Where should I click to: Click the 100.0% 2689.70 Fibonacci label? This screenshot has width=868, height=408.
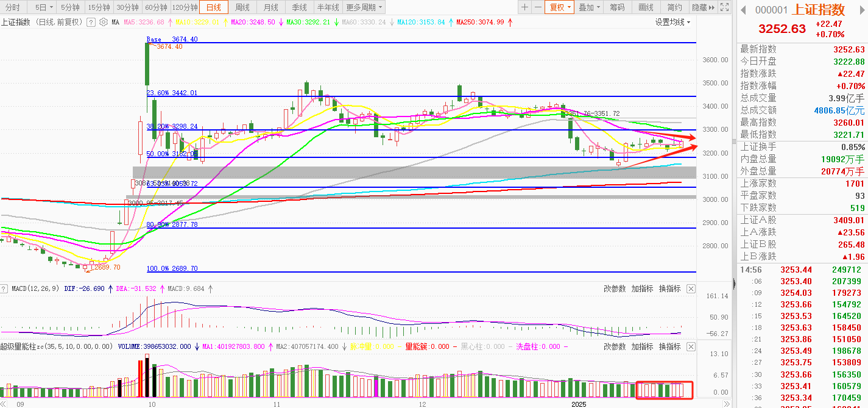pyautogui.click(x=172, y=268)
